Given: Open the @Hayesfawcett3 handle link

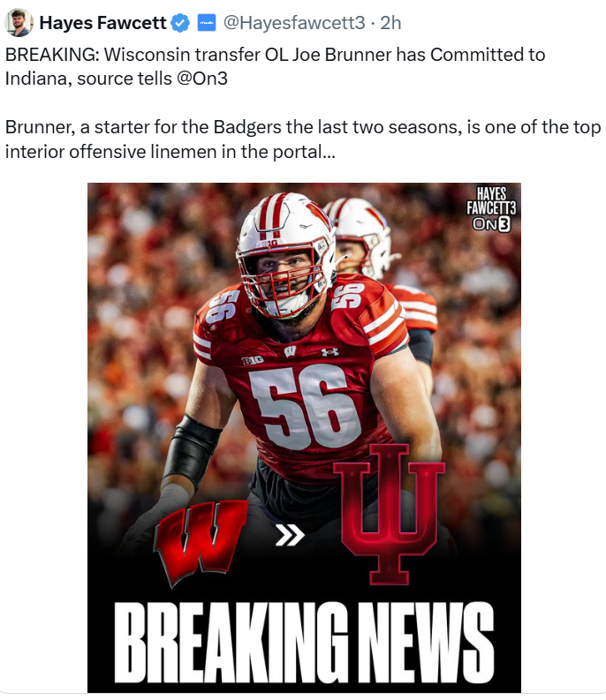Looking at the screenshot, I should click(x=293, y=23).
